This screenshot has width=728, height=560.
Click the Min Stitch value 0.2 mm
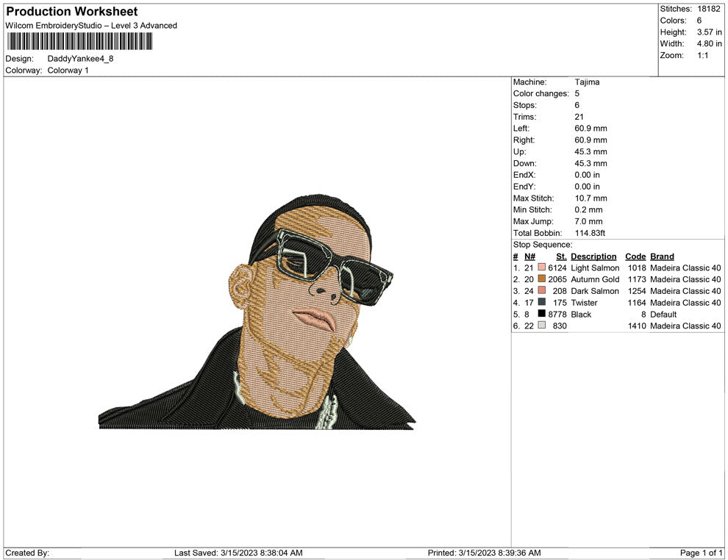click(589, 209)
